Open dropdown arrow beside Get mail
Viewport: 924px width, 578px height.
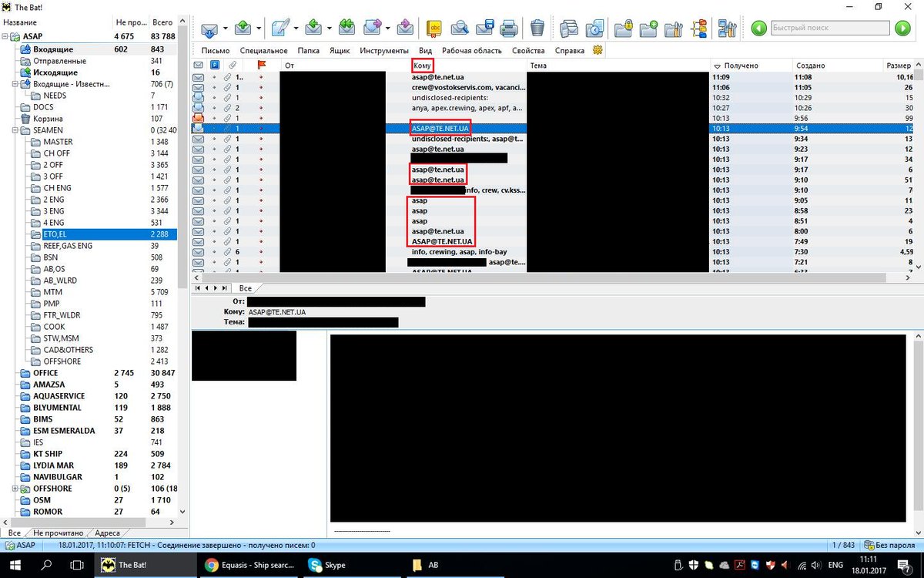point(226,29)
